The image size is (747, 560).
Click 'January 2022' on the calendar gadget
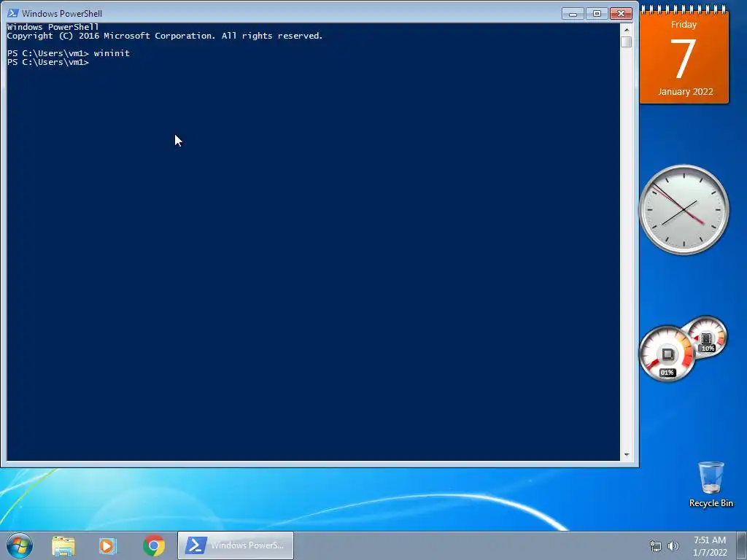click(x=685, y=91)
